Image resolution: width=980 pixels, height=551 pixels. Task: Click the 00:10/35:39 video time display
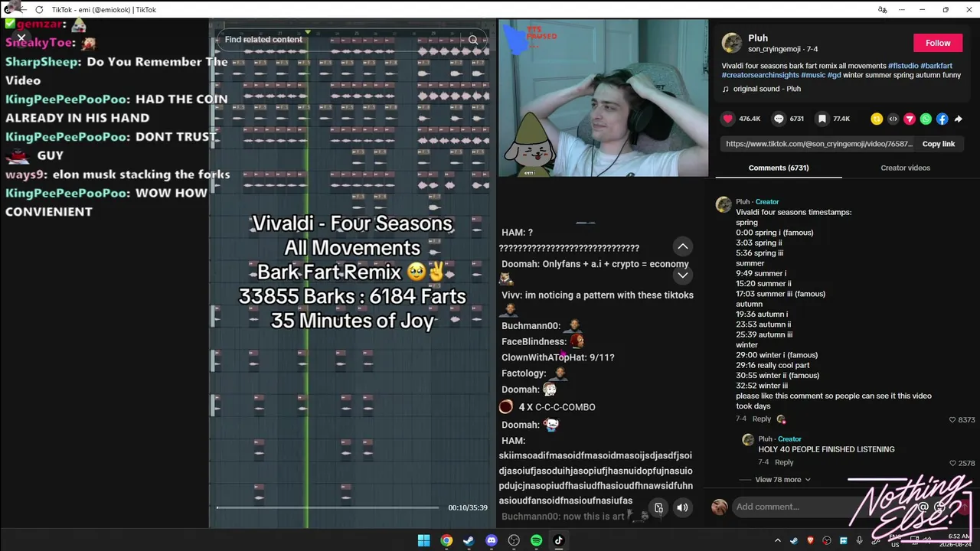(x=468, y=507)
